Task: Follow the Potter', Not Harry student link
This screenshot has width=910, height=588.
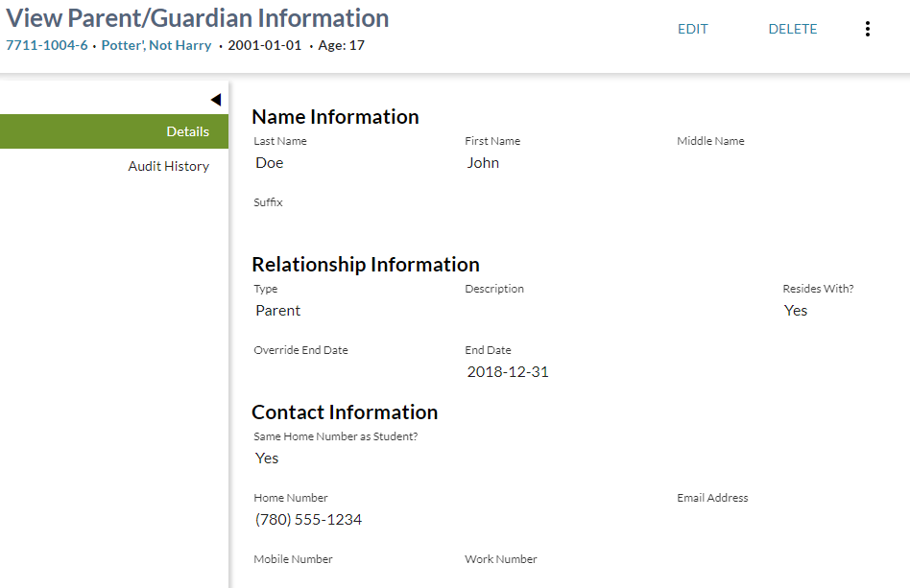Action: pos(156,45)
